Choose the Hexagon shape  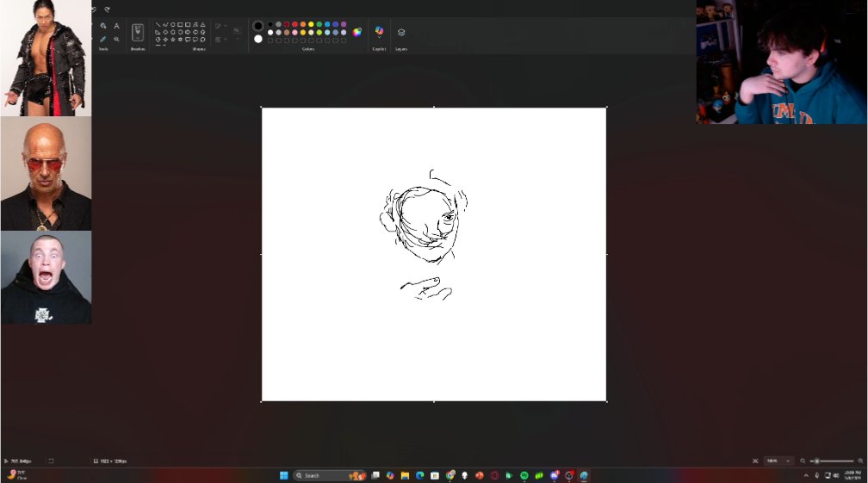click(x=180, y=32)
